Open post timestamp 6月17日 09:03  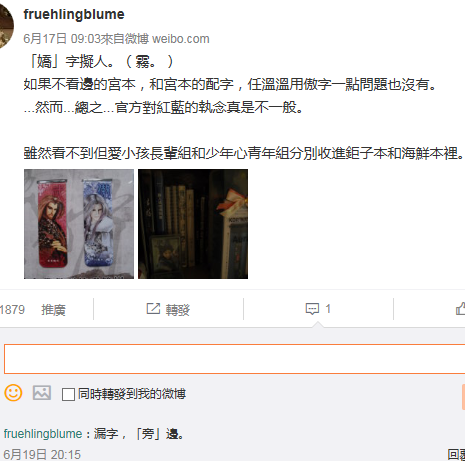(x=62, y=39)
